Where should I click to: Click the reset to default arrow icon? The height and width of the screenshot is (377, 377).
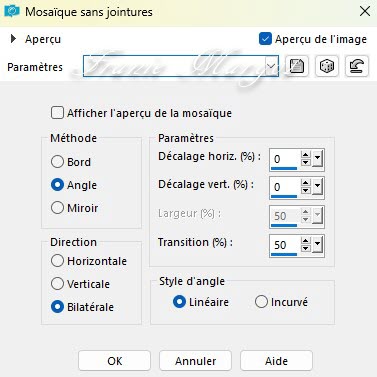pyautogui.click(x=357, y=66)
